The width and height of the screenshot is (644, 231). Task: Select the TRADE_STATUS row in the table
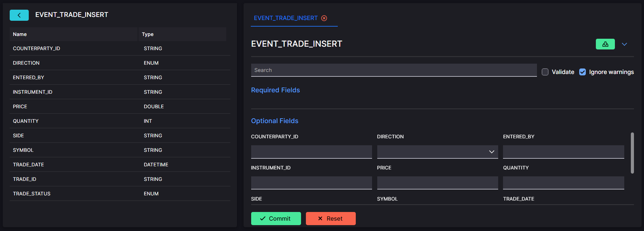120,194
